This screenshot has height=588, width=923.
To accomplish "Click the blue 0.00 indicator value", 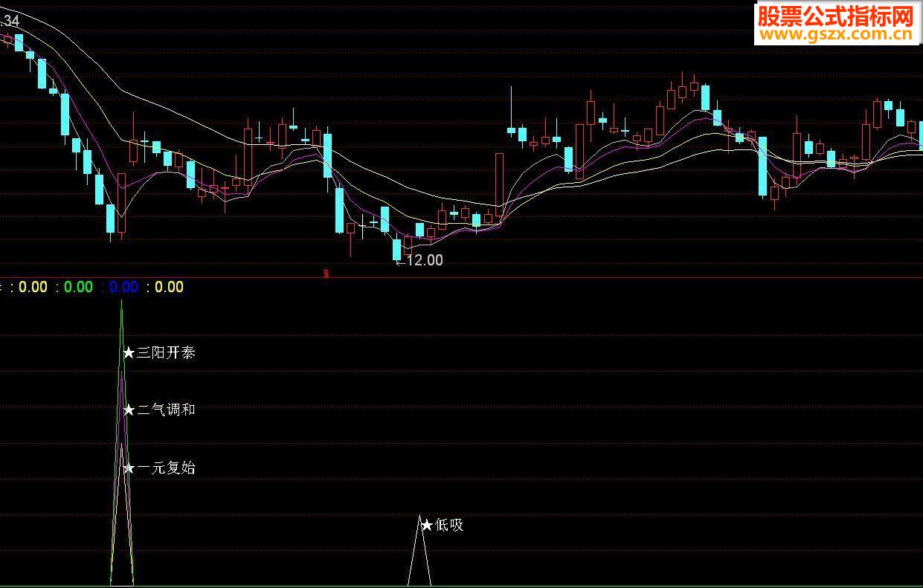I will (x=123, y=287).
